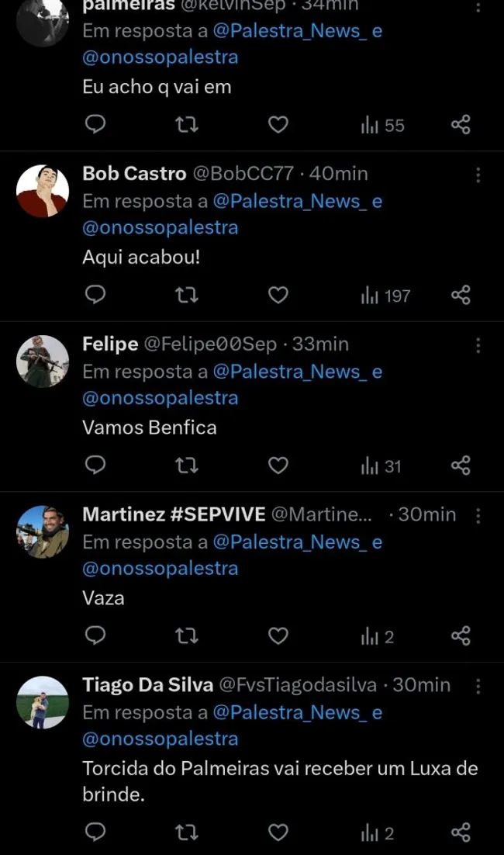Open more options menu on Felipe's tweet

tap(478, 344)
